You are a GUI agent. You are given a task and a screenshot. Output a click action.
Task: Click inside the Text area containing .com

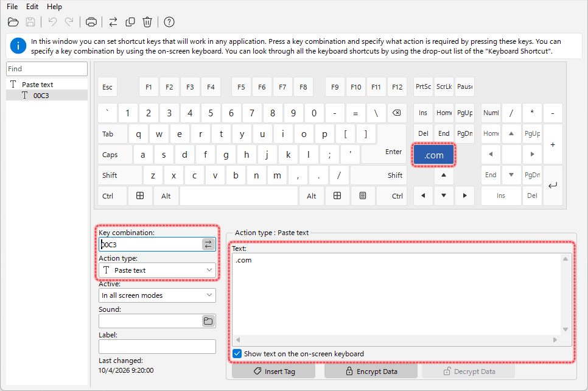397,295
